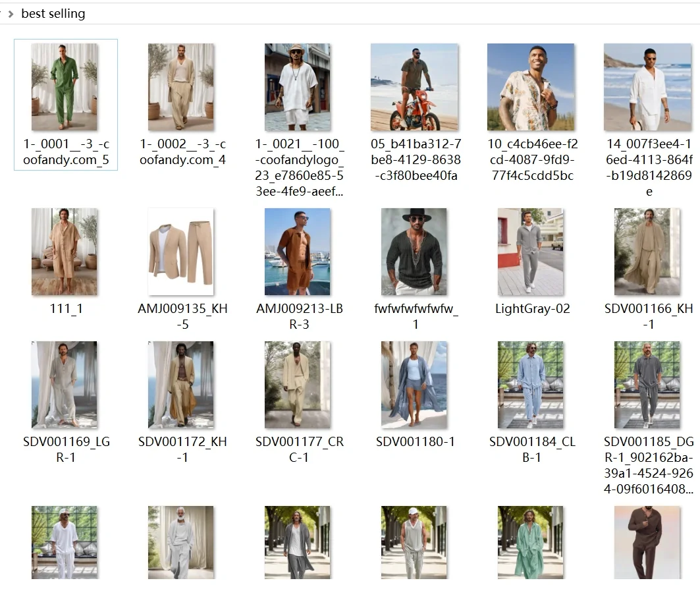Click the file name 'SDV001169_LGR-1'
Image resolution: width=700 pixels, height=589 pixels.
coord(66,449)
